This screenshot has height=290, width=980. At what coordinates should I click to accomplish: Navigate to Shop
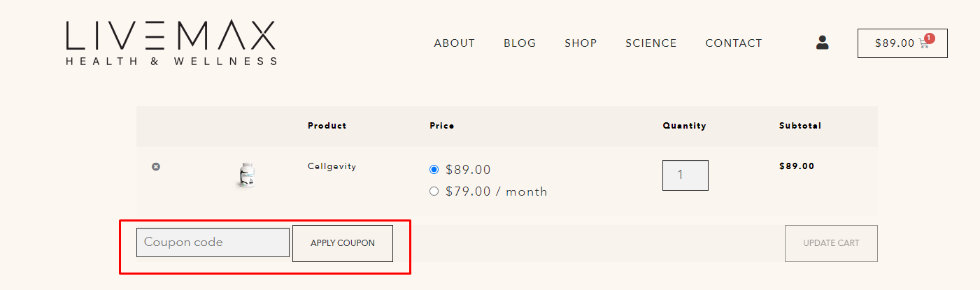581,43
